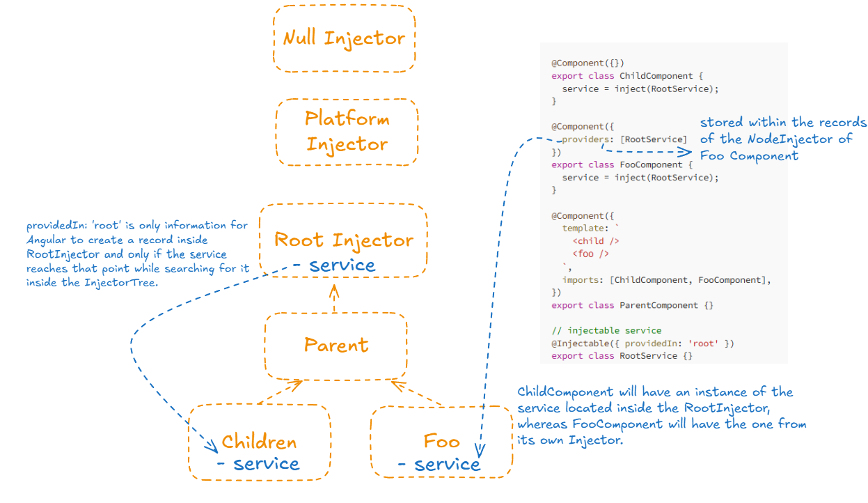Image resolution: width=868 pixels, height=503 pixels.
Task: Select the Parent node box
Action: pos(336,346)
